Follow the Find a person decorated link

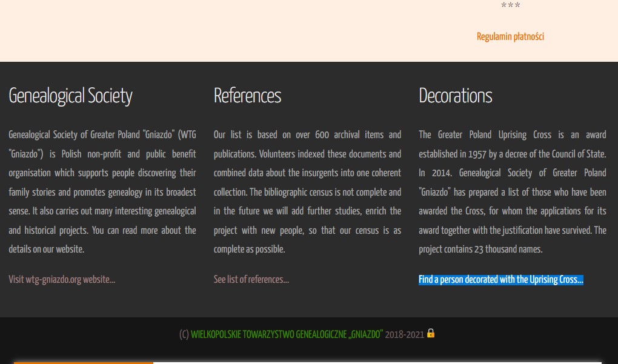click(500, 280)
